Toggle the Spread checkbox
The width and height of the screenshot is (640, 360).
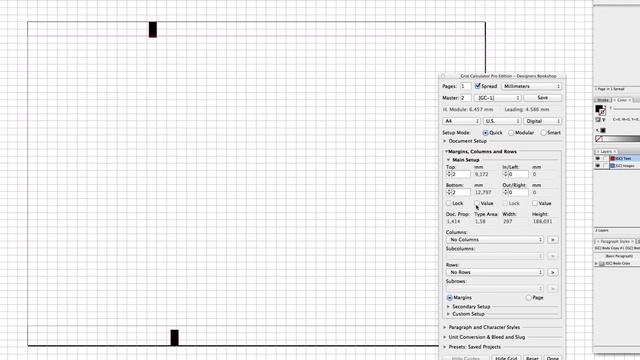[478, 86]
